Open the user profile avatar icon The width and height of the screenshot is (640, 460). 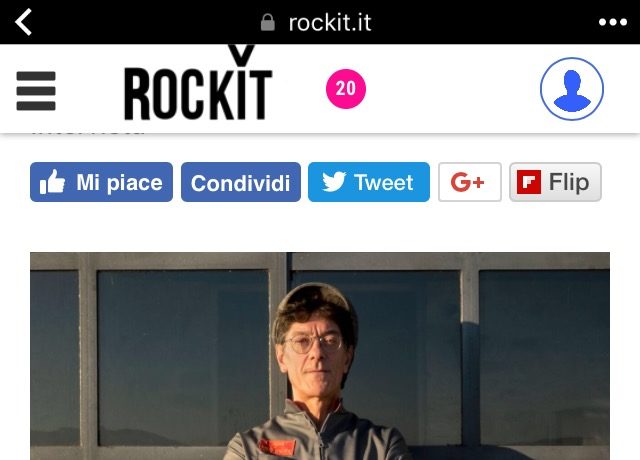[572, 89]
